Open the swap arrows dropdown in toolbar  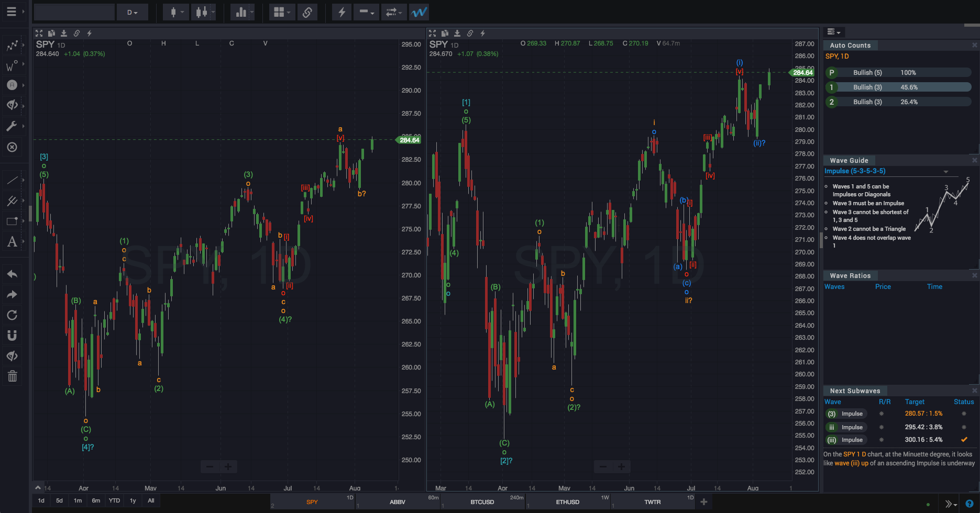tap(393, 12)
